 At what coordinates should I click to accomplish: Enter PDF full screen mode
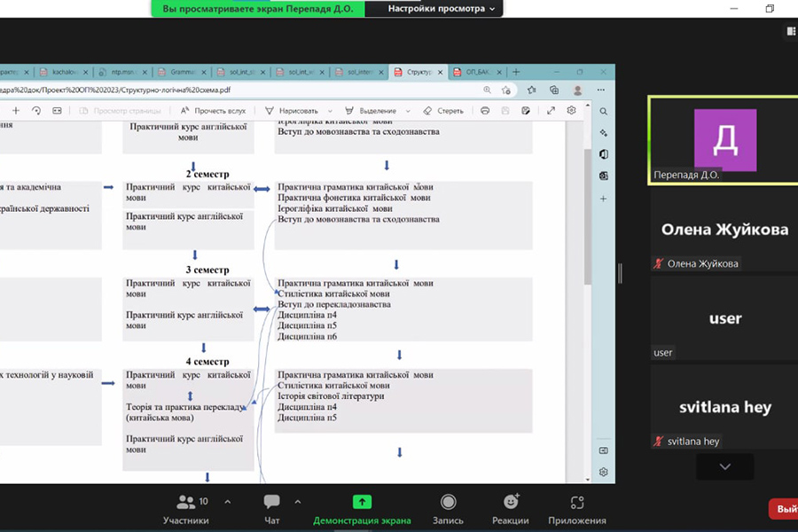[551, 111]
